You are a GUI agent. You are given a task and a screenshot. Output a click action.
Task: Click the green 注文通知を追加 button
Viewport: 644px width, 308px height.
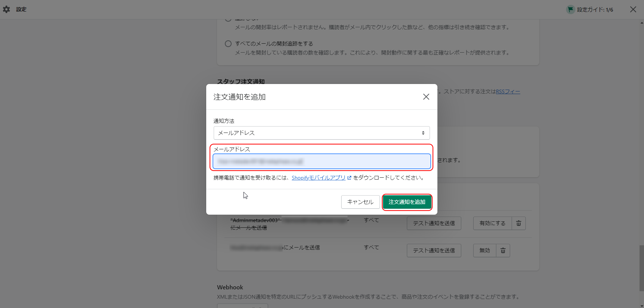[407, 202]
